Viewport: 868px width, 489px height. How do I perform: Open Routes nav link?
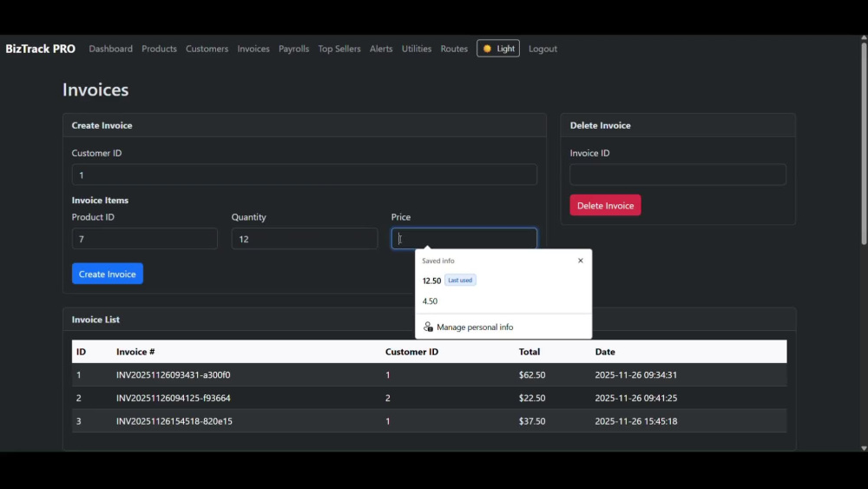click(x=454, y=49)
